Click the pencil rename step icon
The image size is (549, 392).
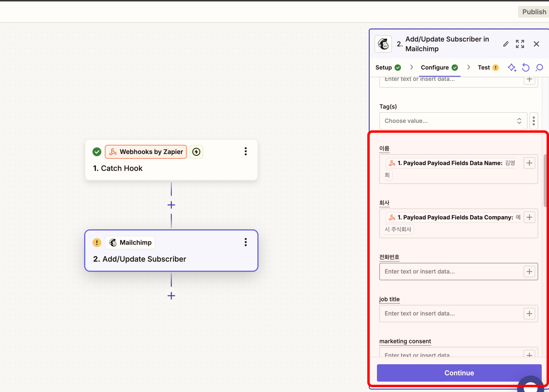pos(506,44)
